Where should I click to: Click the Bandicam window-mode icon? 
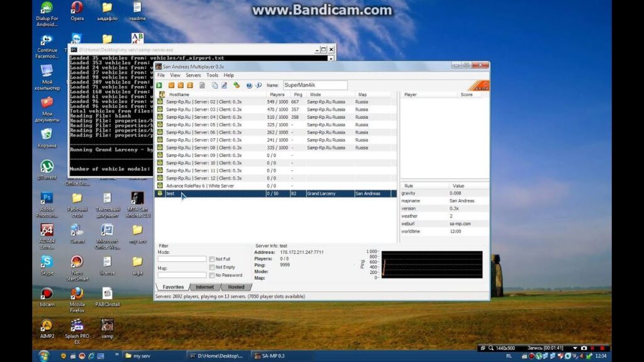(x=483, y=348)
